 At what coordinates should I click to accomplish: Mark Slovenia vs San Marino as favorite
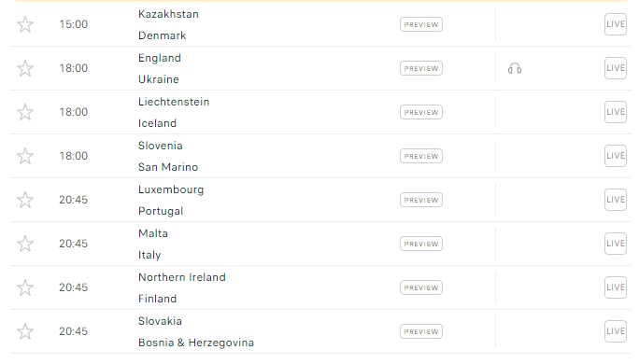[25, 156]
